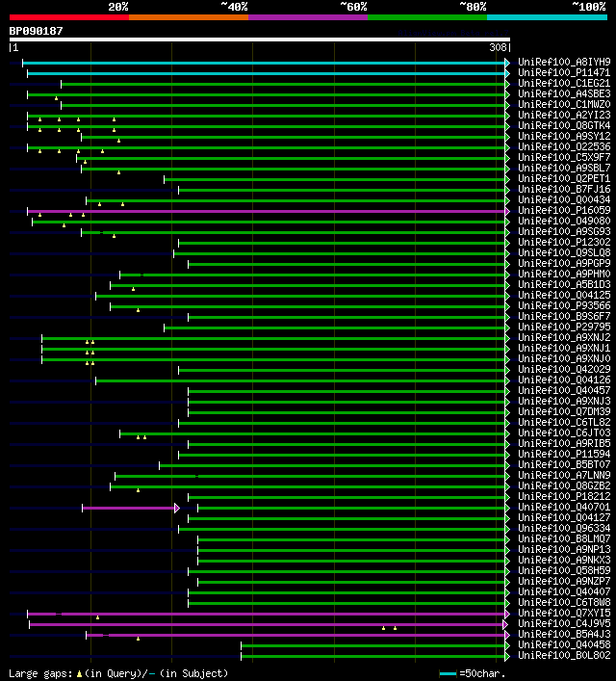Open hit UniRef100_C4J9V5
The height and width of the screenshot is (681, 616).
[564, 623]
